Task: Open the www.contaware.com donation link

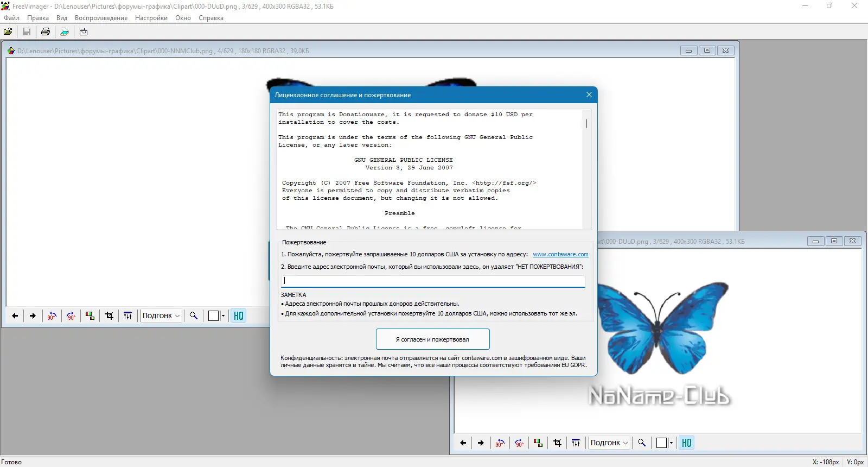Action: 560,254
